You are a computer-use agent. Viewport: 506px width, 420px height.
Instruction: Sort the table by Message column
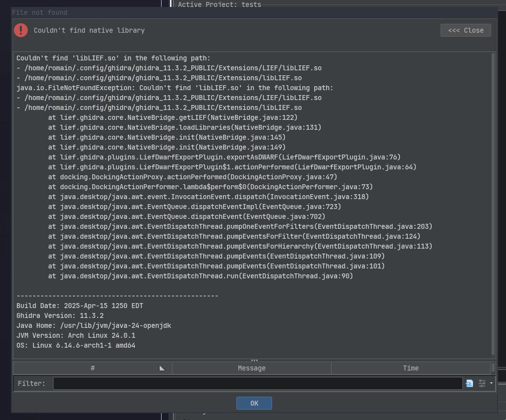(x=252, y=368)
